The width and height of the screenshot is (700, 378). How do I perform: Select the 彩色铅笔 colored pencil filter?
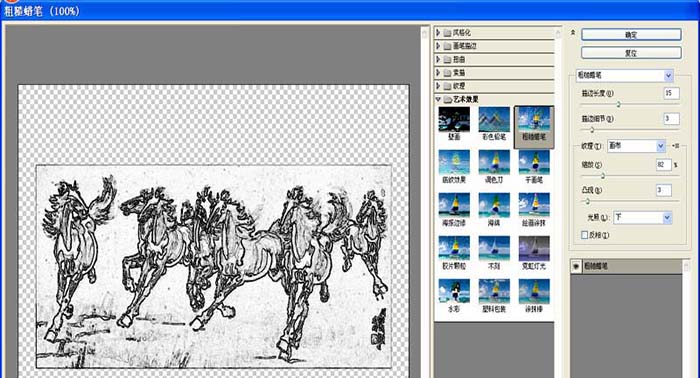point(494,119)
